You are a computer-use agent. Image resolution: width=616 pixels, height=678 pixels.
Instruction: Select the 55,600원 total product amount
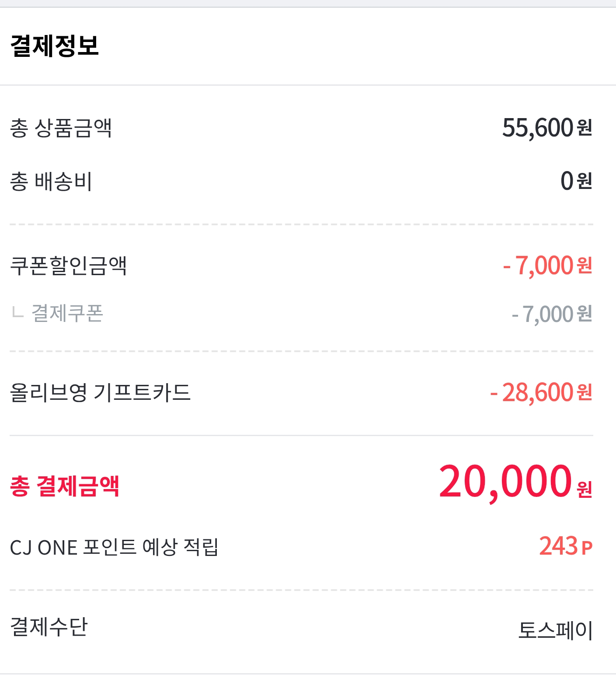point(546,128)
